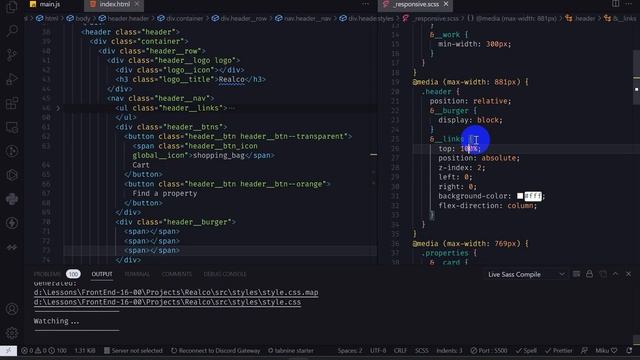Click Server not selected in status bar

tap(133, 350)
